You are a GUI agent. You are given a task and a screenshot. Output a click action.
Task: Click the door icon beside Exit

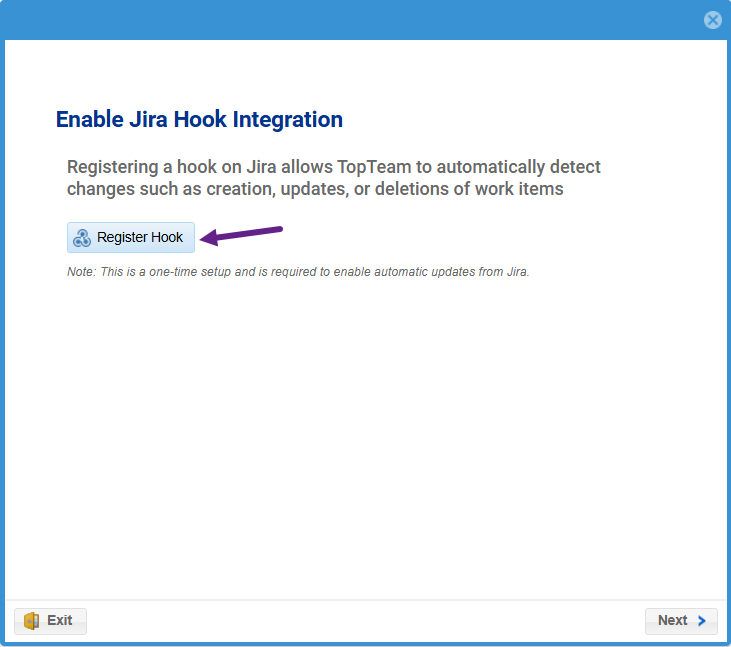(31, 621)
